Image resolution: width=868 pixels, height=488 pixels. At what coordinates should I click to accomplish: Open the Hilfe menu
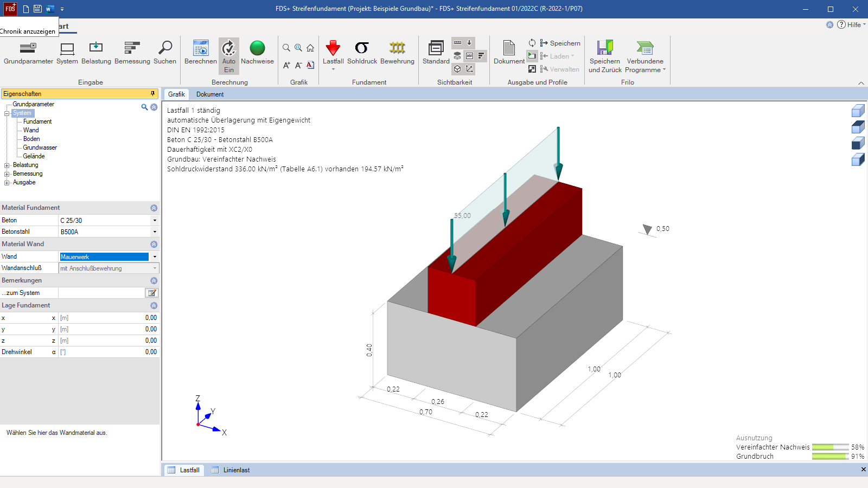852,24
